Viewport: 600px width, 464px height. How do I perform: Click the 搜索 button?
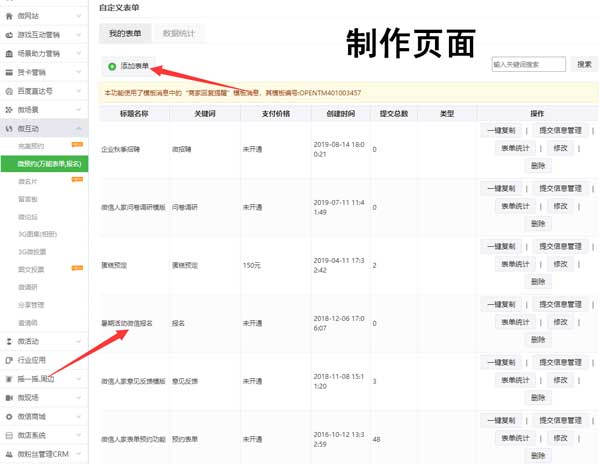(584, 64)
